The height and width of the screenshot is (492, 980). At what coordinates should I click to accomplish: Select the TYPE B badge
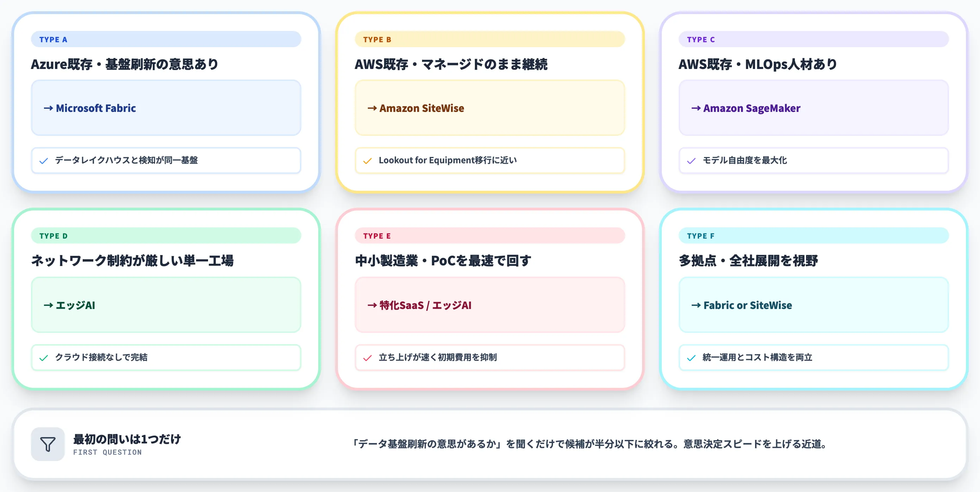click(x=490, y=39)
